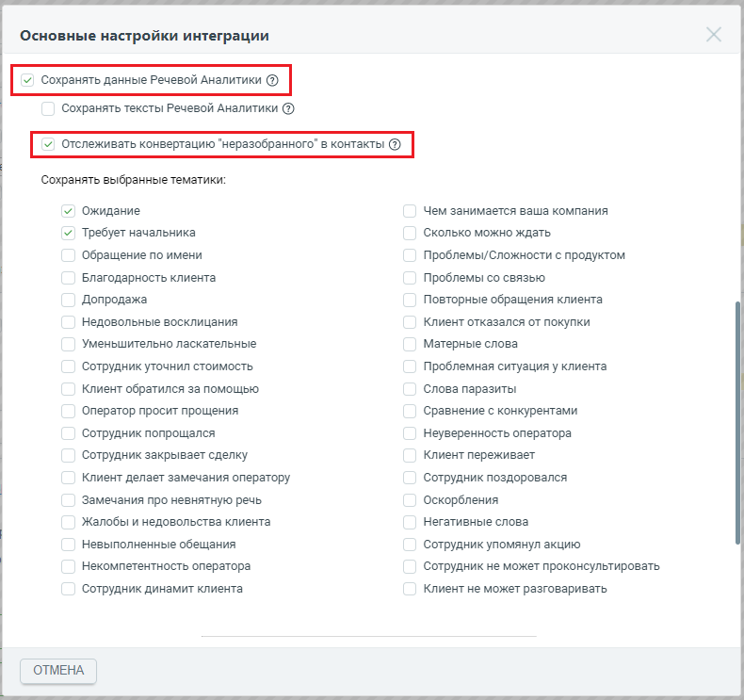Click help icon beside Сохранять тексты Речевой Аналитики
Screen dimensions: 744x700
point(288,108)
